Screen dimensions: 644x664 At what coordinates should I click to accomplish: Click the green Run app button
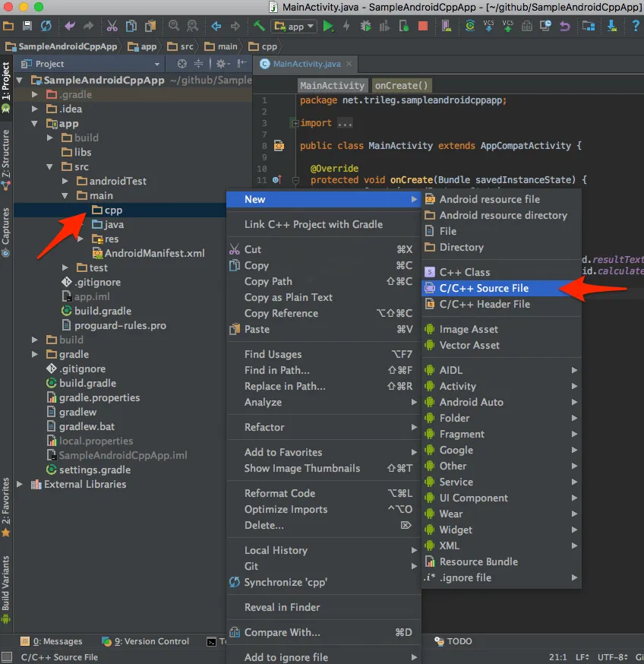[328, 26]
